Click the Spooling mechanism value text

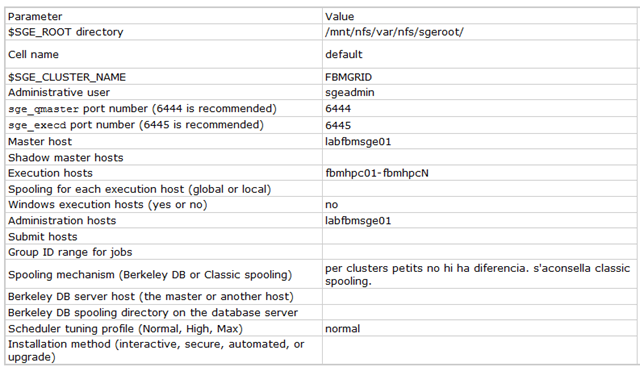point(480,274)
